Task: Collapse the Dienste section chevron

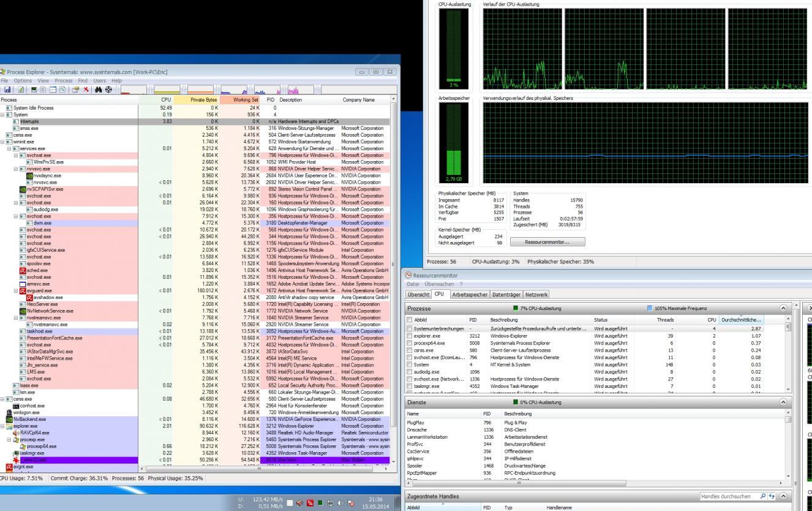Action: click(x=783, y=403)
